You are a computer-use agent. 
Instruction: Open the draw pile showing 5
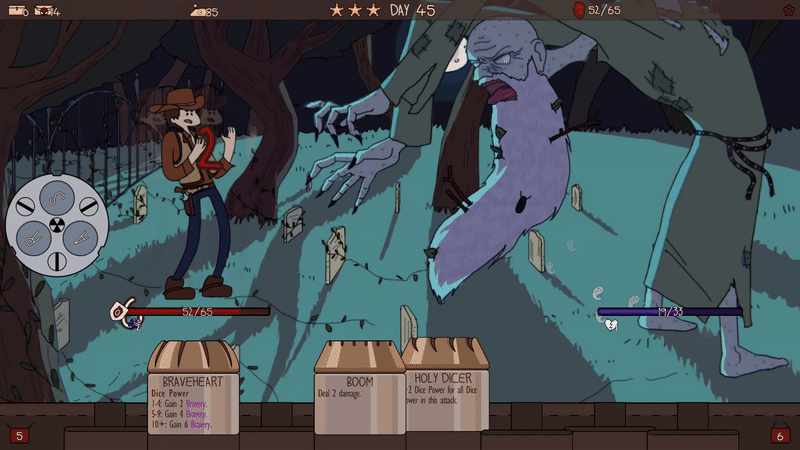pos(18,435)
